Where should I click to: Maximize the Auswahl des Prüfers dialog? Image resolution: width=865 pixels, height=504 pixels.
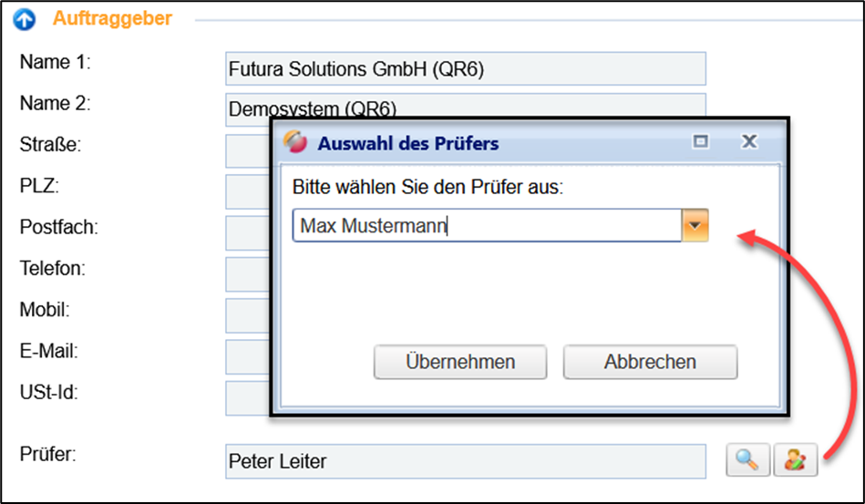click(x=701, y=142)
